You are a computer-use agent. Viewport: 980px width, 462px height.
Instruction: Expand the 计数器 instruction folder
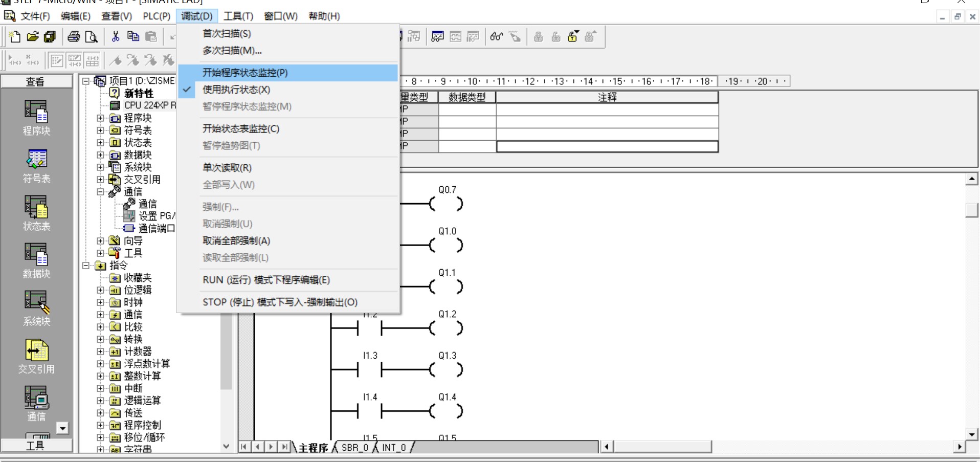(100, 351)
